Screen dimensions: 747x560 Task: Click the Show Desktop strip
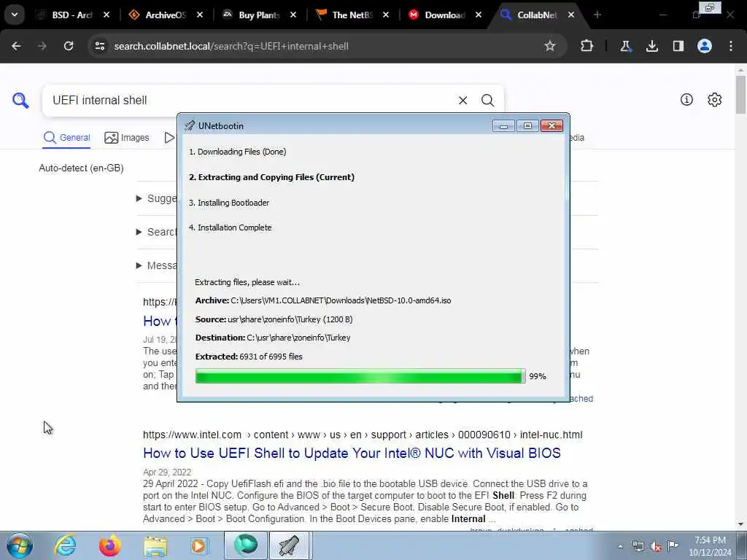point(743,545)
